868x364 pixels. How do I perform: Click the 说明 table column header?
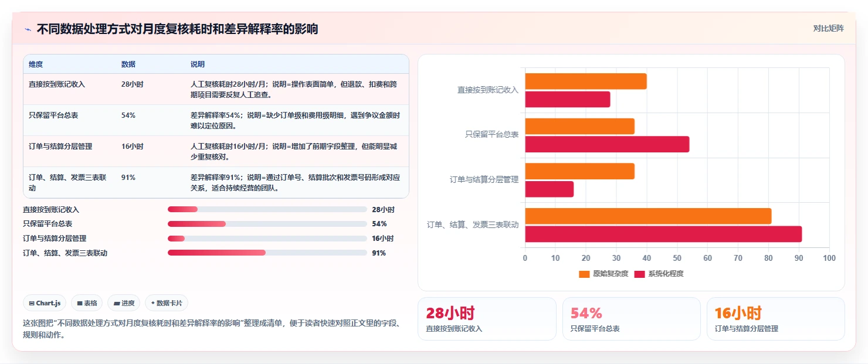[198, 64]
